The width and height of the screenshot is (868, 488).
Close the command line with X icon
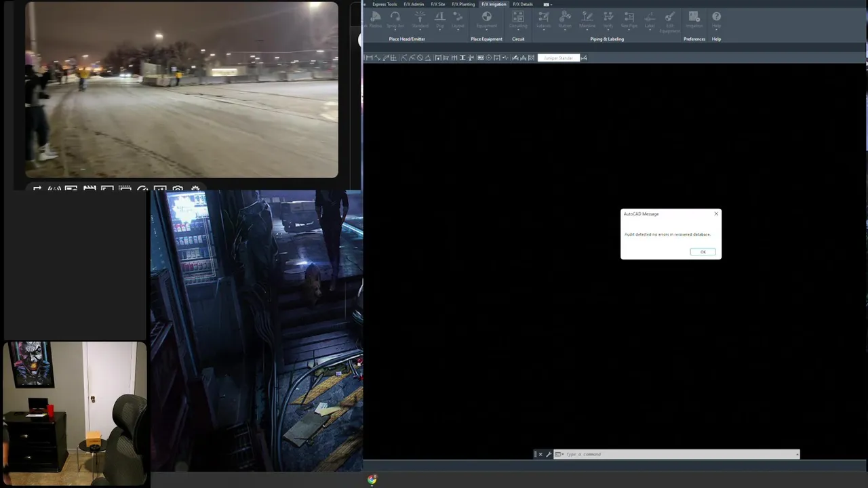click(540, 454)
